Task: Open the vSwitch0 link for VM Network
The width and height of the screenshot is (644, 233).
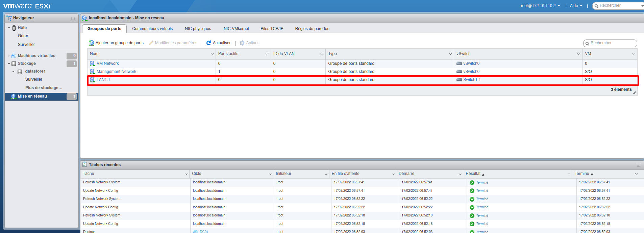Action: point(471,63)
